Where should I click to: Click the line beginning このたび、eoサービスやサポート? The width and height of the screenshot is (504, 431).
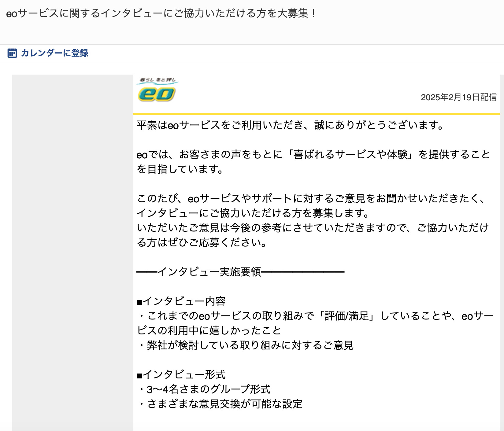click(311, 198)
